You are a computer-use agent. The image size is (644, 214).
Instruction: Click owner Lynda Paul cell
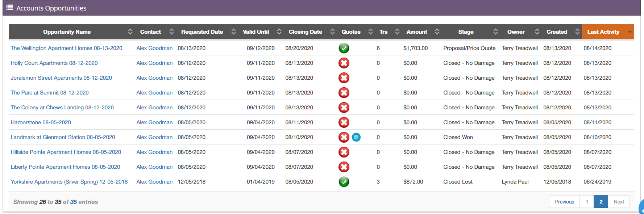point(515,182)
